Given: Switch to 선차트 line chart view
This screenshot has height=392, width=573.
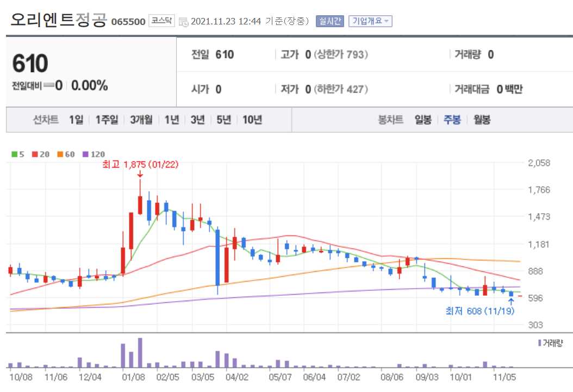Looking at the screenshot, I should click(x=46, y=120).
